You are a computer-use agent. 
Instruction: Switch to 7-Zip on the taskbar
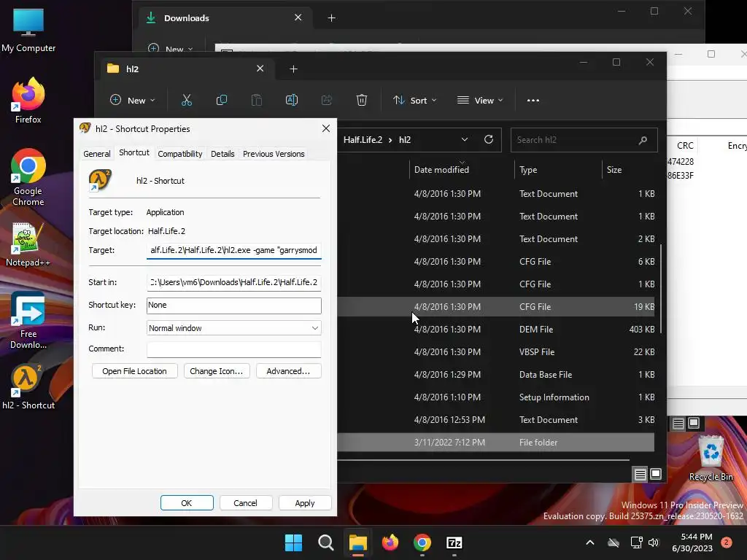click(x=454, y=542)
